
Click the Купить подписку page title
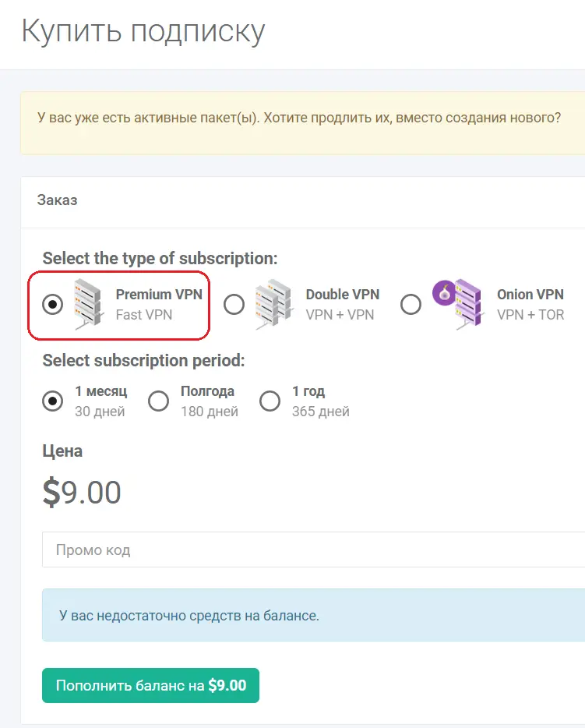point(143,32)
